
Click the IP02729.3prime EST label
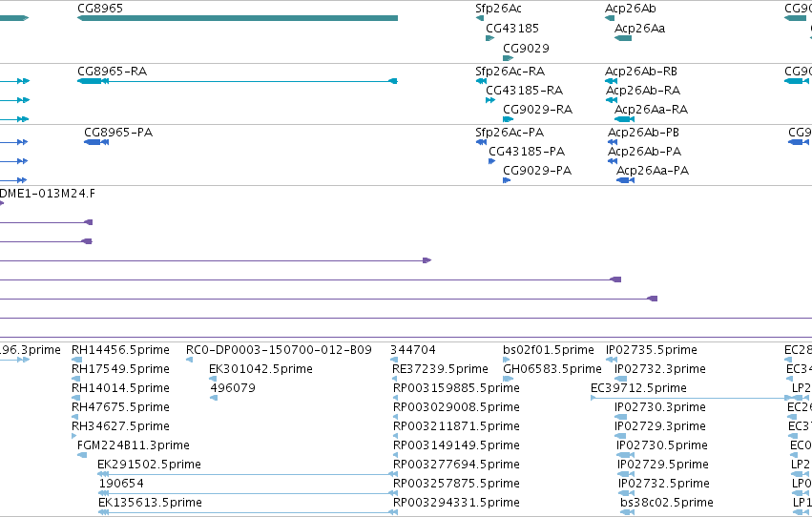pyautogui.click(x=659, y=426)
